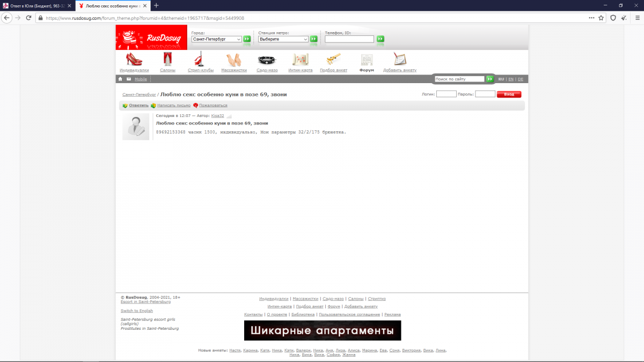Click the red Вход login button
644x362 pixels.
[x=509, y=94]
